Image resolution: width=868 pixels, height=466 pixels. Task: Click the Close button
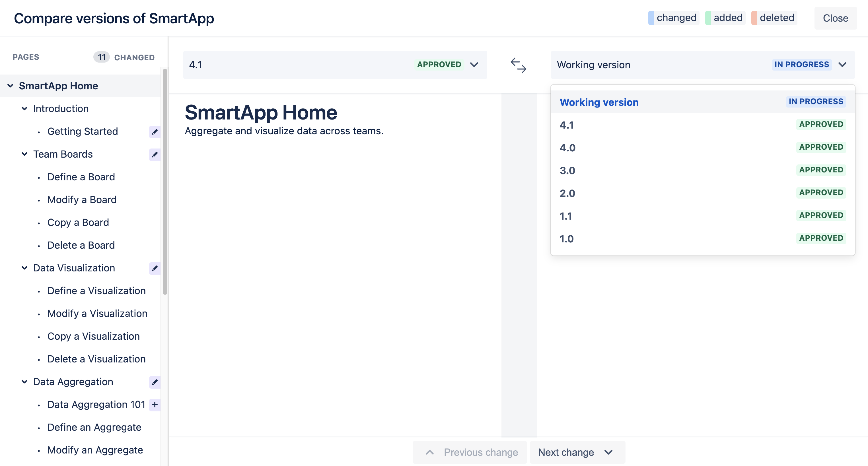click(x=835, y=18)
